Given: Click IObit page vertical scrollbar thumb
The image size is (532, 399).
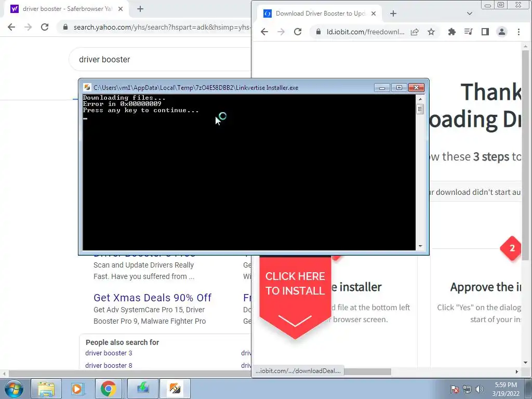Looking at the screenshot, I should click(526, 155).
